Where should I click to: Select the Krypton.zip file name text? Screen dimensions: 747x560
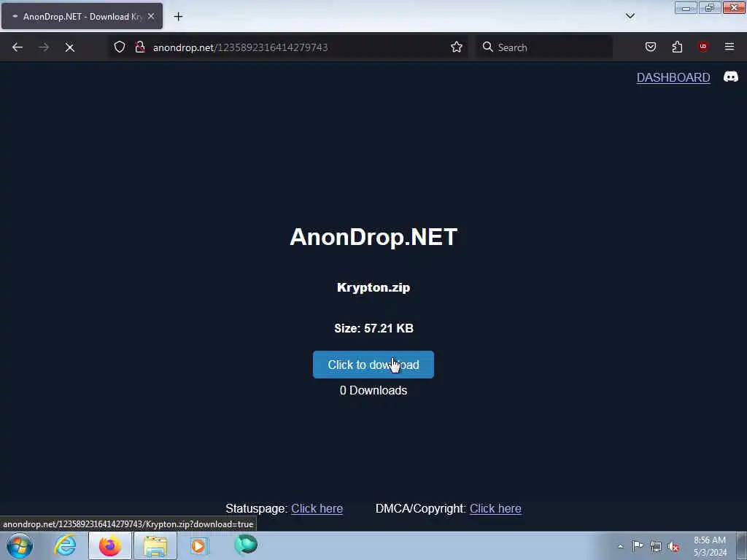(373, 287)
